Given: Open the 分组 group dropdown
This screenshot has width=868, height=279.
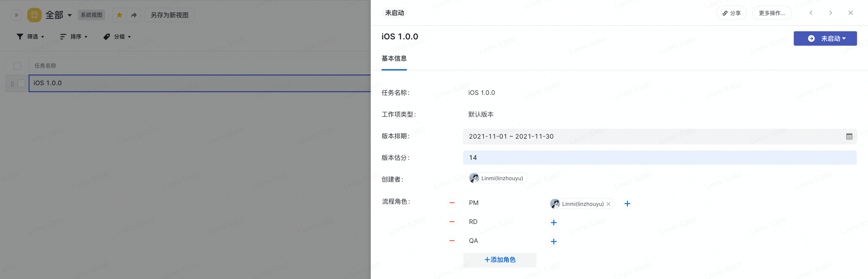Looking at the screenshot, I should coord(117,37).
